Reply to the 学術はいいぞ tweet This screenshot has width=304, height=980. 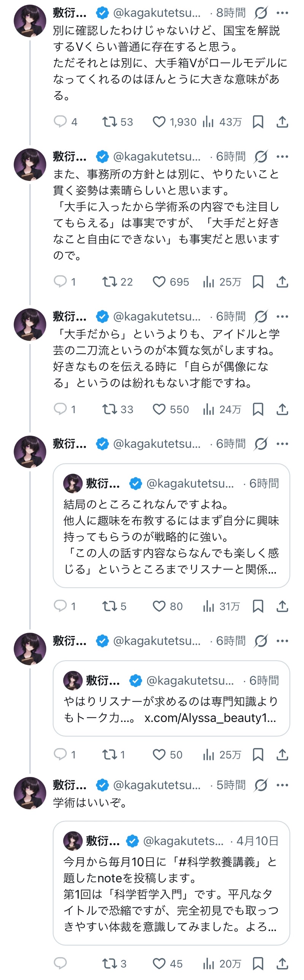(60, 963)
